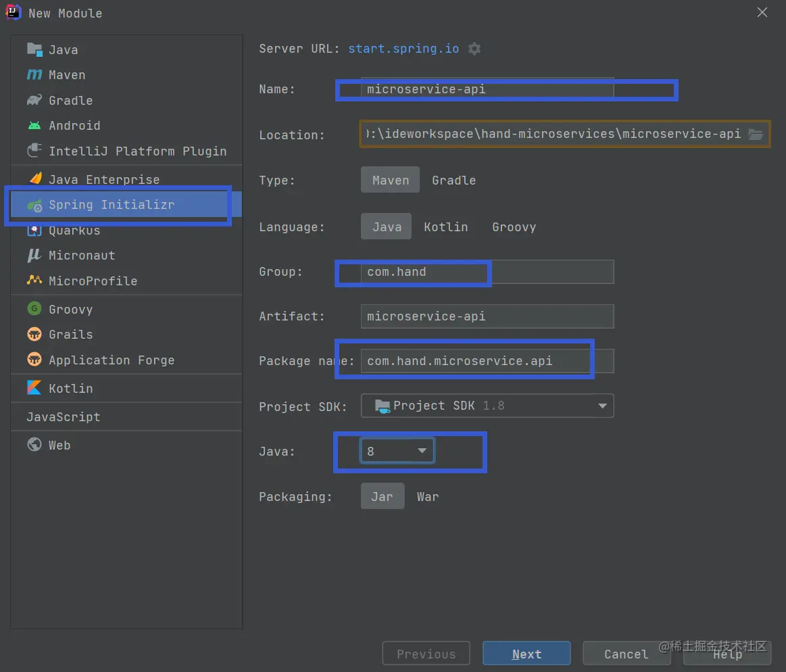Image resolution: width=786 pixels, height=672 pixels.
Task: Select the Grails list entry text
Action: pyautogui.click(x=71, y=334)
